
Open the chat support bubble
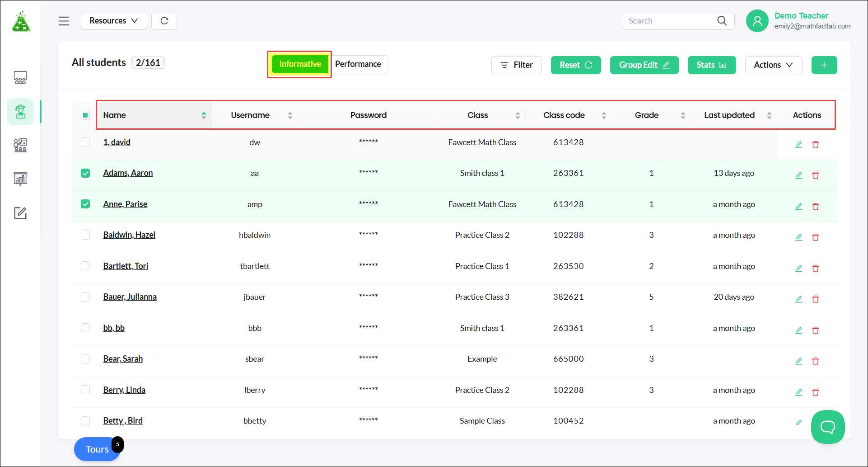(x=827, y=427)
